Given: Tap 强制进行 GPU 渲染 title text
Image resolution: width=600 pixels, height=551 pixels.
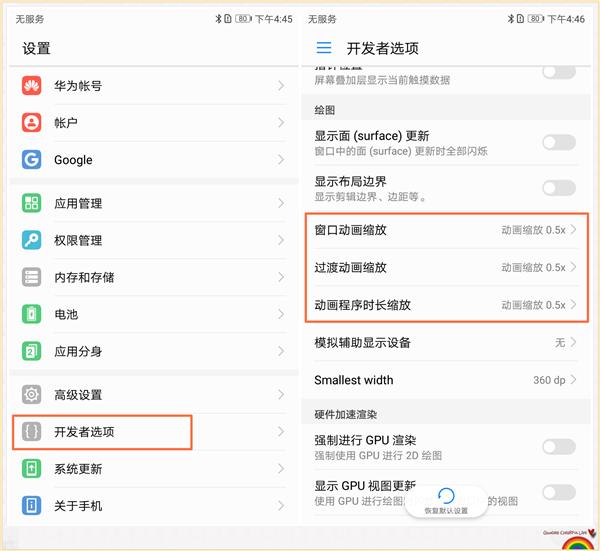Looking at the screenshot, I should (x=365, y=440).
